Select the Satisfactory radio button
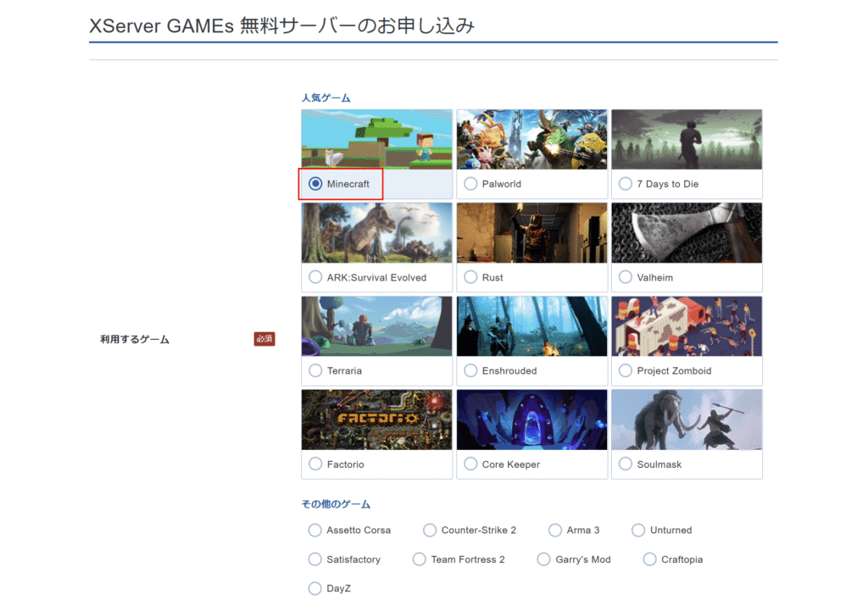 [x=315, y=559]
